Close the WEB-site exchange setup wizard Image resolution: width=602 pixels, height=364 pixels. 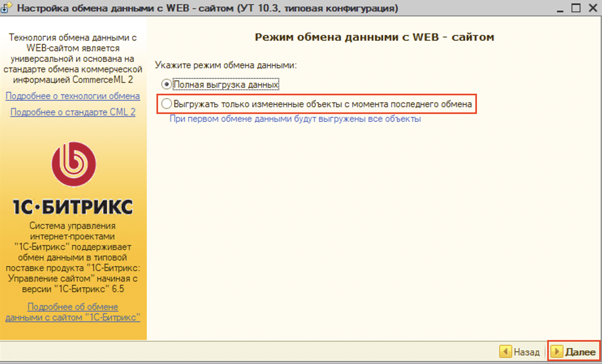593,8
